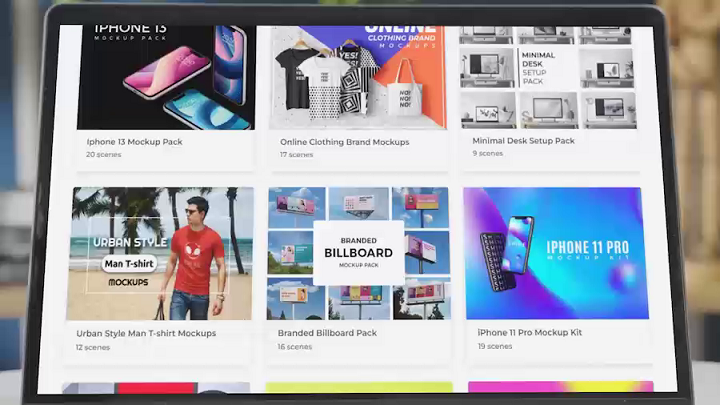The width and height of the screenshot is (720, 405).
Task: Click the 'Online Clothing Brand Mockups' title
Action: (x=344, y=142)
